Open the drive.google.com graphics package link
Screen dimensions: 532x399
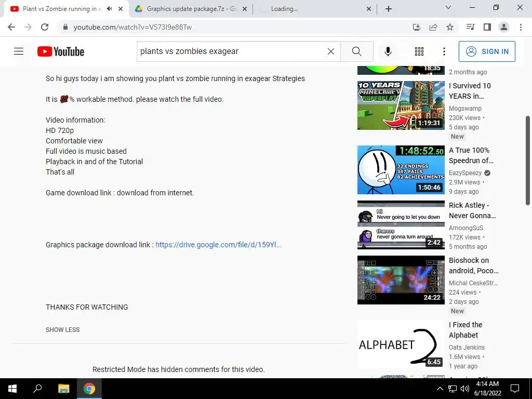[219, 245]
